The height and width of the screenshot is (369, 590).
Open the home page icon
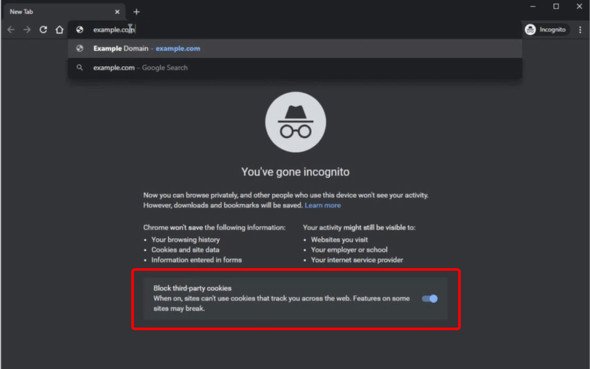click(59, 30)
